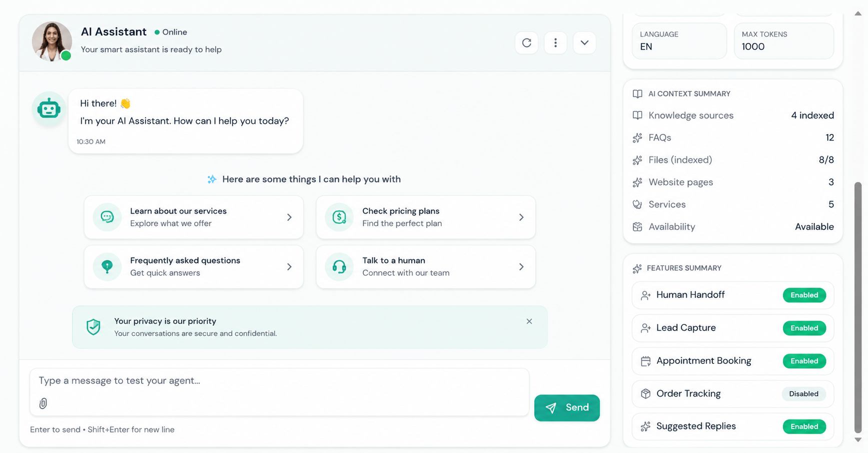This screenshot has width=868, height=453.
Task: Toggle Suggested Replies Enabled badge
Action: coord(804,426)
